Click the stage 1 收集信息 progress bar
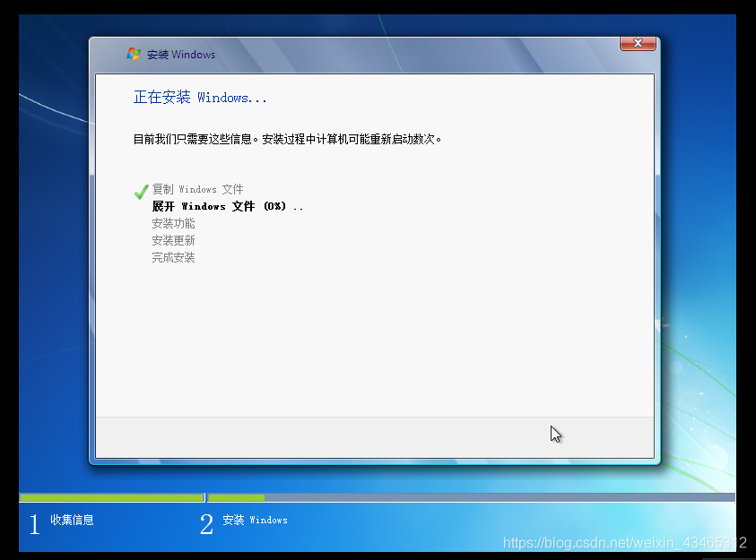 click(x=112, y=497)
